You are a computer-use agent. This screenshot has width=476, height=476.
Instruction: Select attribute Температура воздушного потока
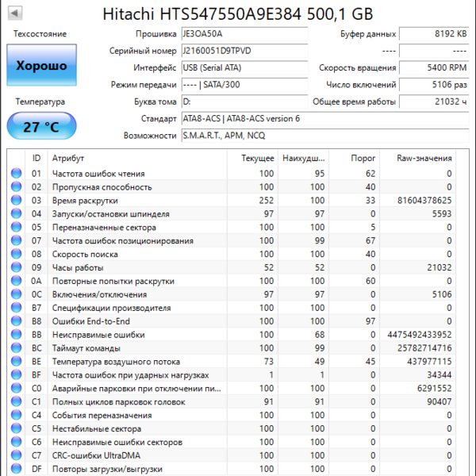point(116,362)
